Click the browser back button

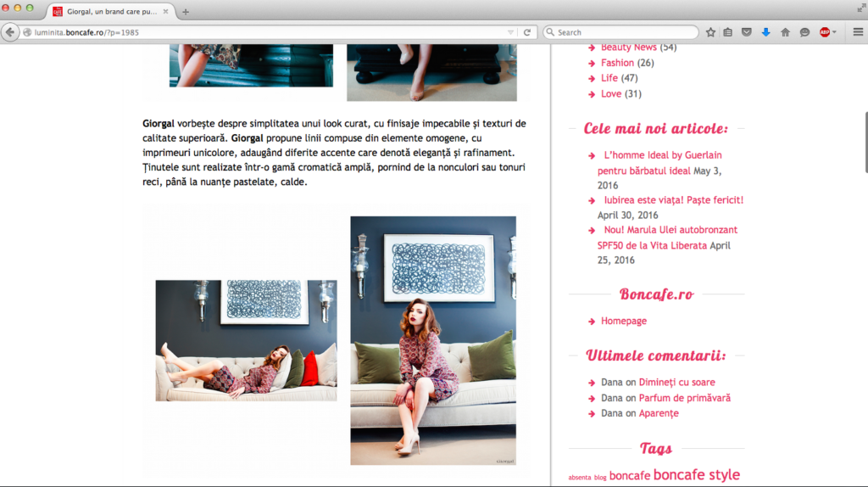click(11, 32)
